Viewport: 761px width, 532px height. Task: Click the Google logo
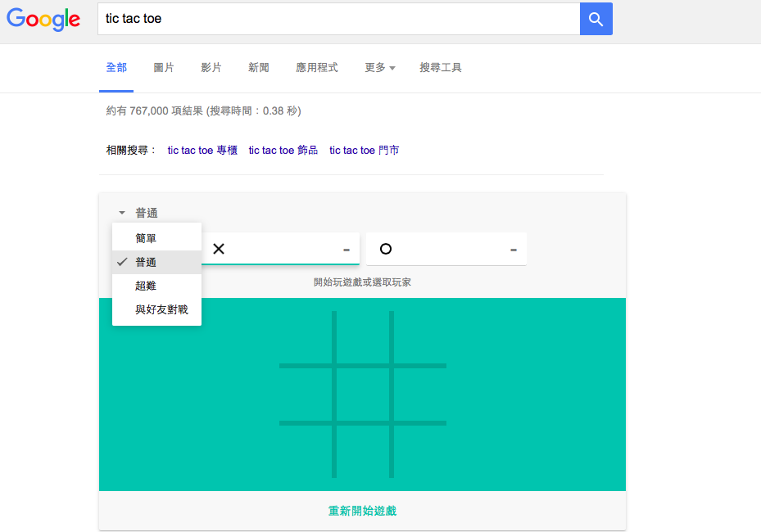(x=43, y=20)
